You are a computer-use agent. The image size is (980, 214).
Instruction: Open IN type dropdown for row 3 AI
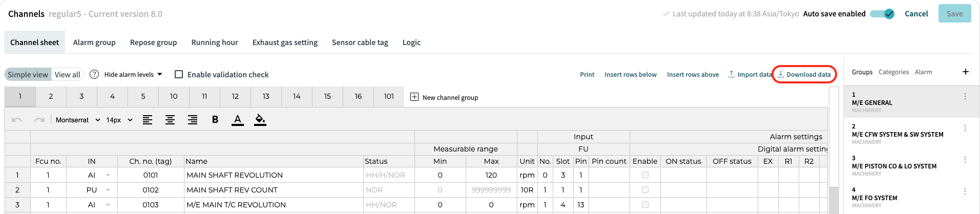tap(108, 205)
